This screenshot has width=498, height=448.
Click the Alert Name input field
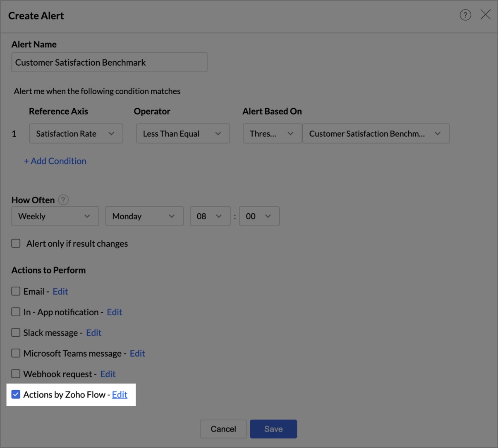(109, 62)
